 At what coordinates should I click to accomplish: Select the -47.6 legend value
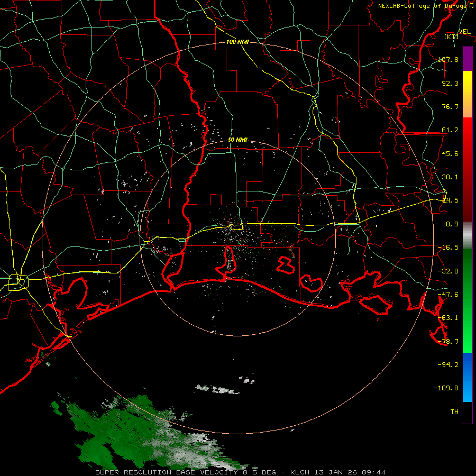click(448, 295)
